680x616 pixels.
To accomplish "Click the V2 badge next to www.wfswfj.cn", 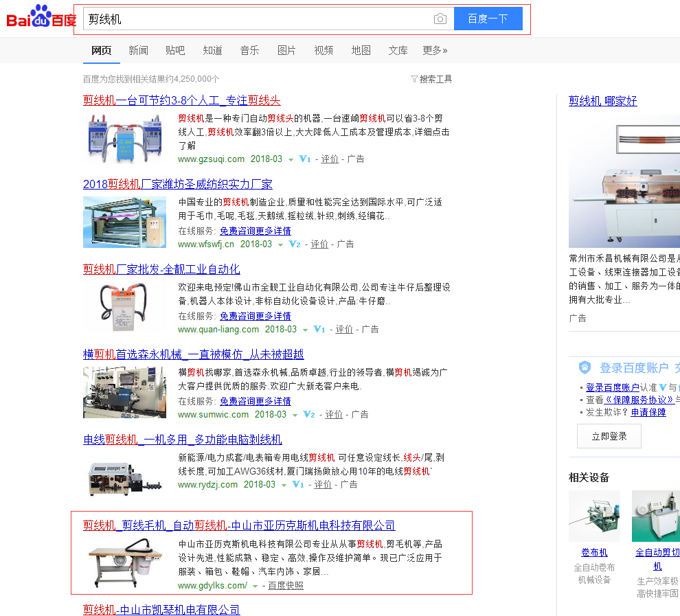I will [295, 244].
